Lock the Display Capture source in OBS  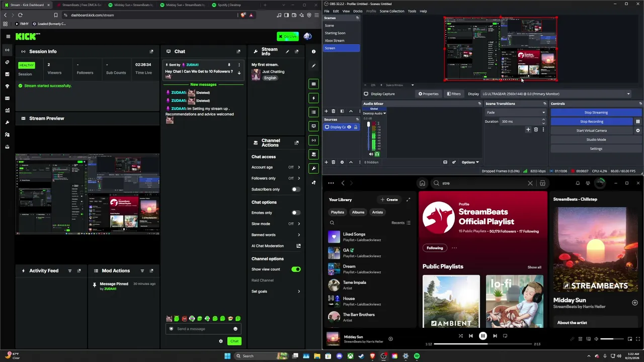coord(356,127)
